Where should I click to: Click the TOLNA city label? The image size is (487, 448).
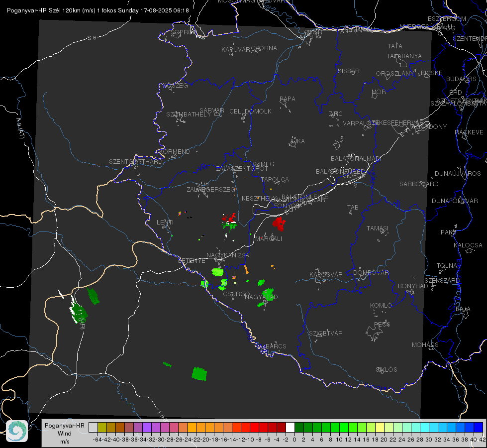coord(447,266)
